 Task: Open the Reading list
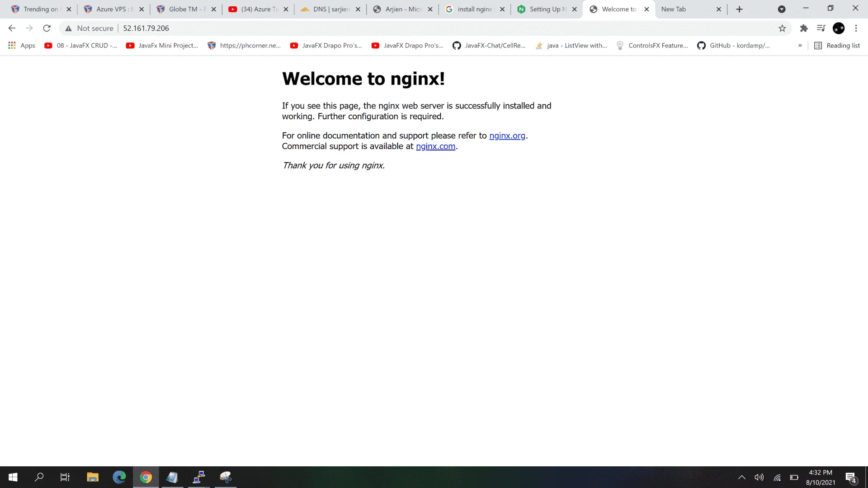point(837,46)
